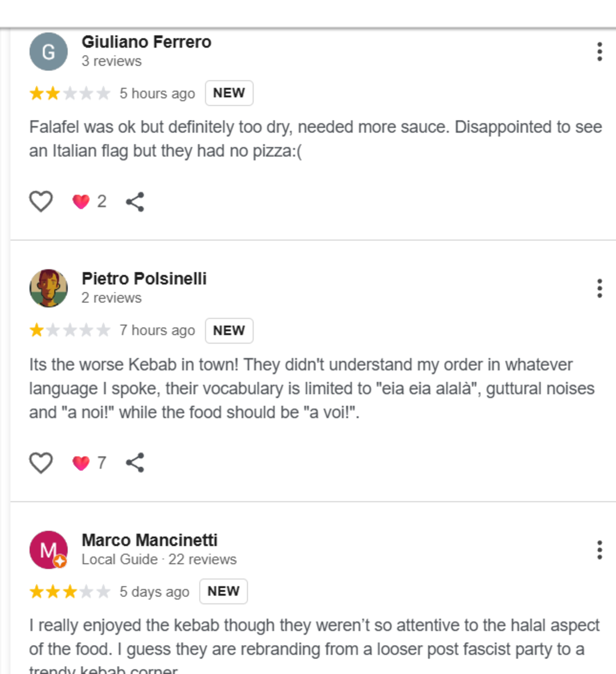The height and width of the screenshot is (674, 616).
Task: Open more options for Pietro Polsinelli's review
Action: click(x=599, y=288)
